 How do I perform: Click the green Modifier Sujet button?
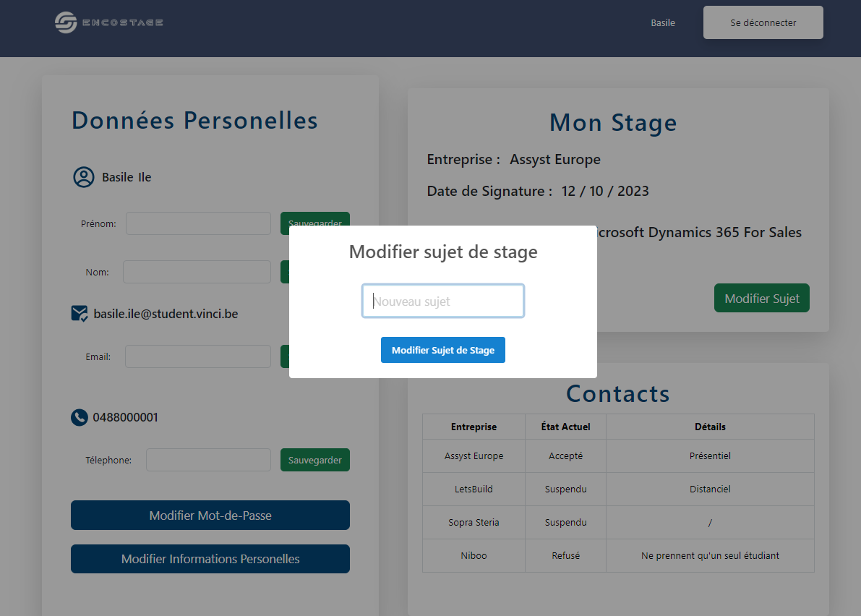coord(762,298)
